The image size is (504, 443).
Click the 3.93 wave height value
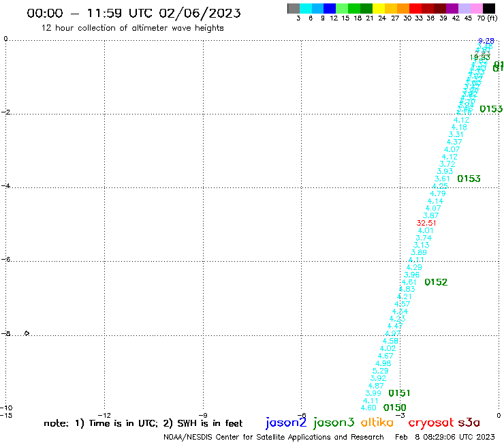click(x=445, y=172)
